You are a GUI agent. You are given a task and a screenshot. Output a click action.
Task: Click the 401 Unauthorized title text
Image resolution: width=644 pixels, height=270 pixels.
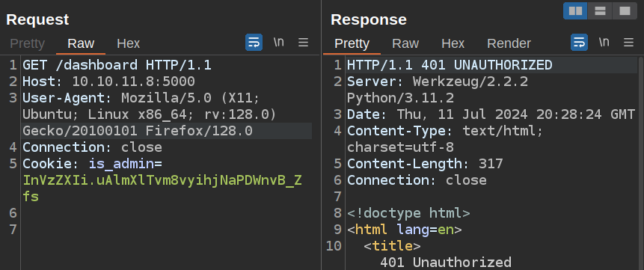[446, 263]
